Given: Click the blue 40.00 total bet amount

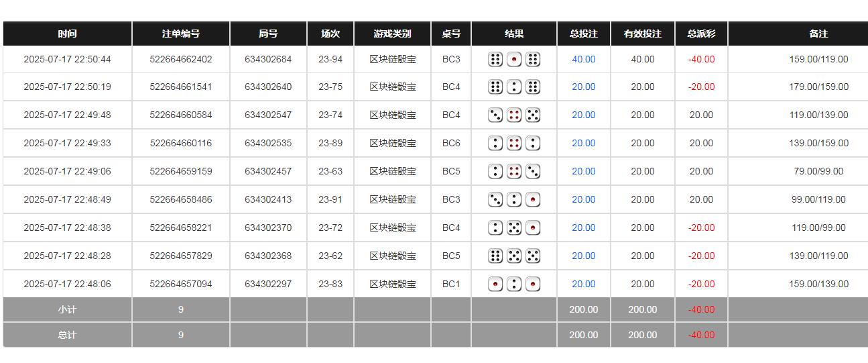Looking at the screenshot, I should 583,60.
